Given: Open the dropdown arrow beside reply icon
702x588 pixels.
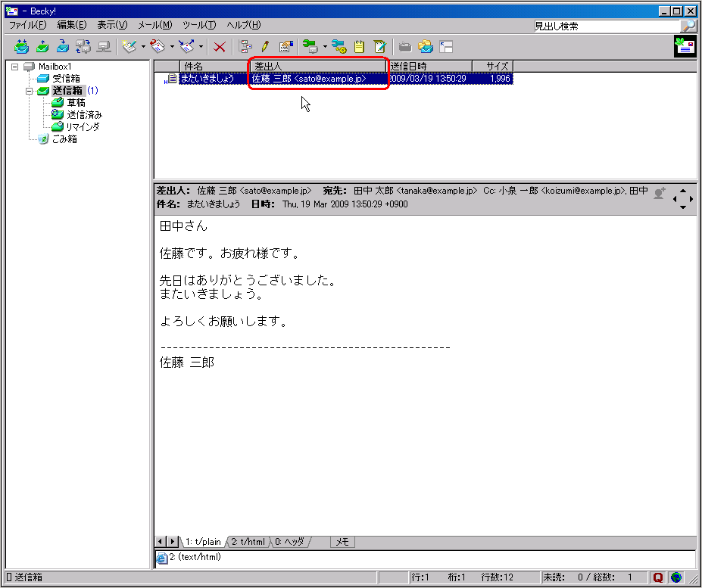Looking at the screenshot, I should 173,47.
